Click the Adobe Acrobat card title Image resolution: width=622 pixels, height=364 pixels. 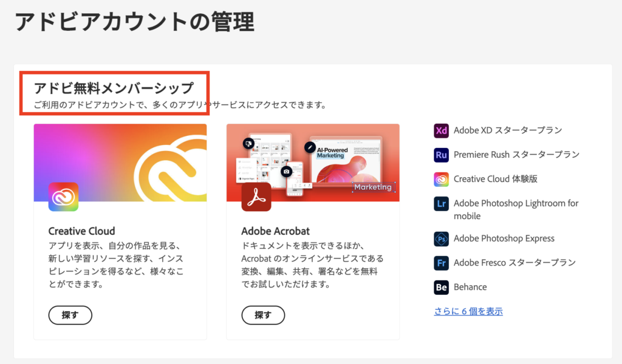275,231
